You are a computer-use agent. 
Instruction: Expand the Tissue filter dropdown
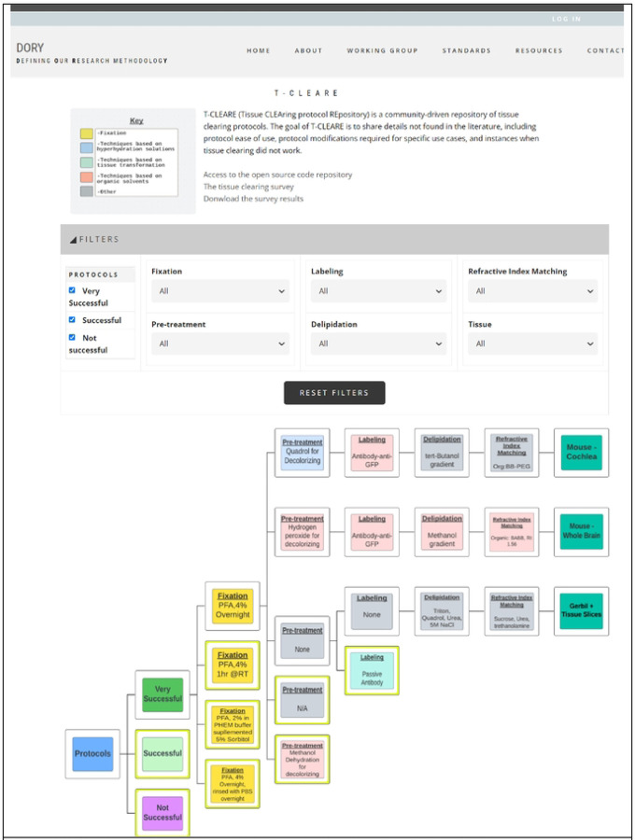click(x=531, y=343)
